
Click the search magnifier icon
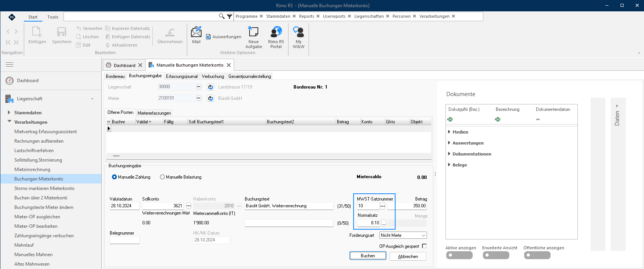pyautogui.click(x=222, y=16)
